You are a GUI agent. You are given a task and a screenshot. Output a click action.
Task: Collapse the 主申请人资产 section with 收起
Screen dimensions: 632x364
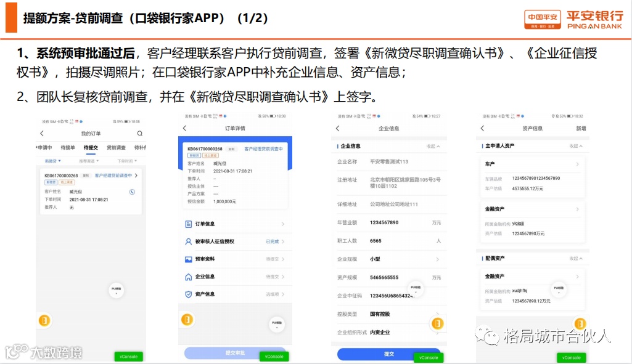tap(576, 146)
